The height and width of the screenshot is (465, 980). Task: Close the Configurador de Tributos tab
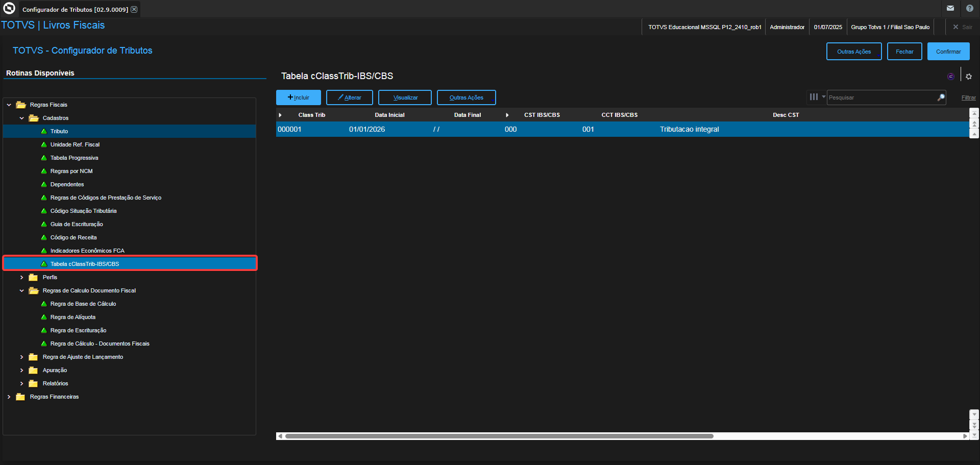(x=134, y=9)
